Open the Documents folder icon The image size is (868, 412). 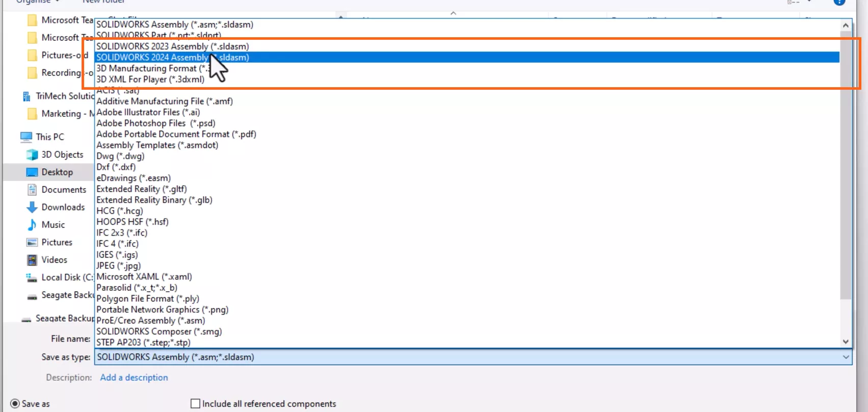pos(32,190)
